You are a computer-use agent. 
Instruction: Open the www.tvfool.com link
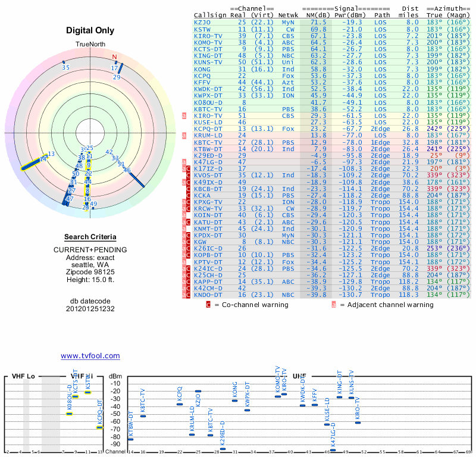tap(90, 356)
